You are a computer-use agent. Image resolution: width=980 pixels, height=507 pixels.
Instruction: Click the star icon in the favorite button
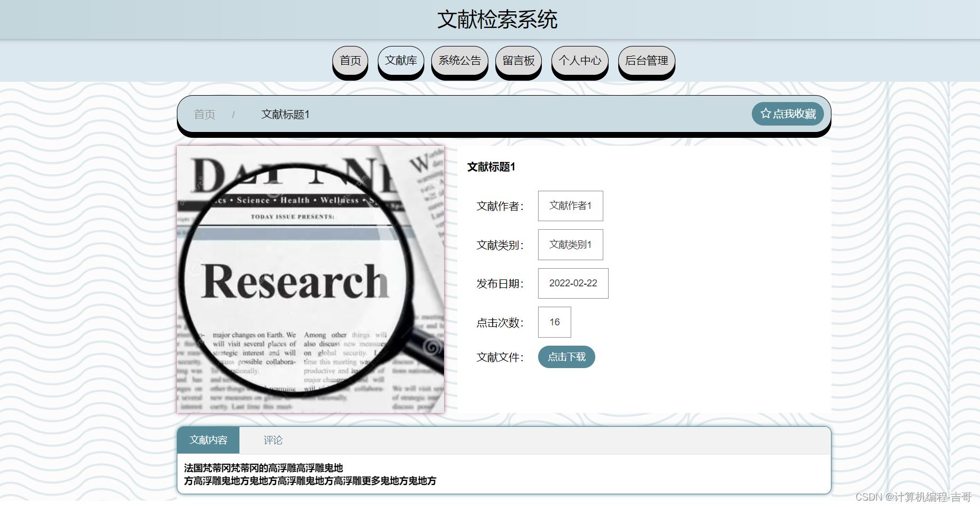click(765, 113)
